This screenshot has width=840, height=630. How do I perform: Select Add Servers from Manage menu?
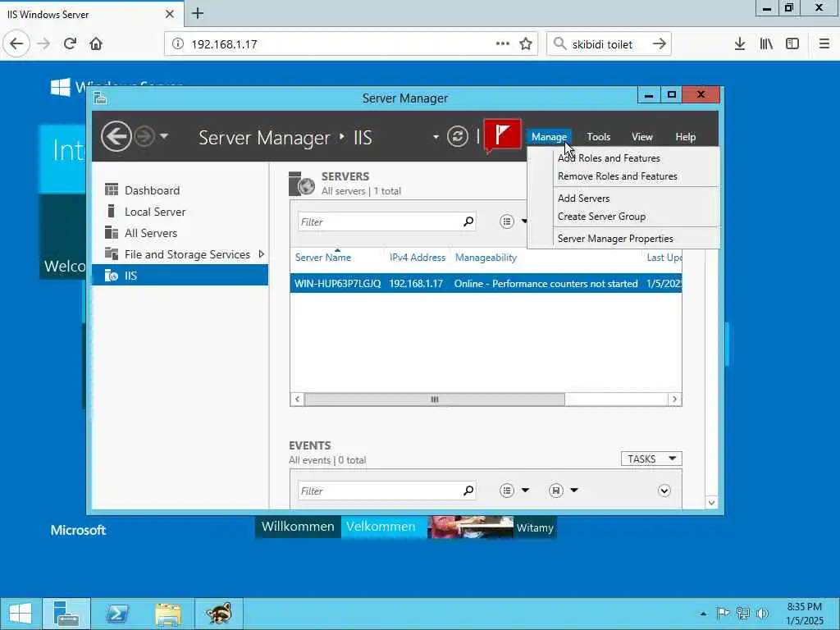[583, 199]
